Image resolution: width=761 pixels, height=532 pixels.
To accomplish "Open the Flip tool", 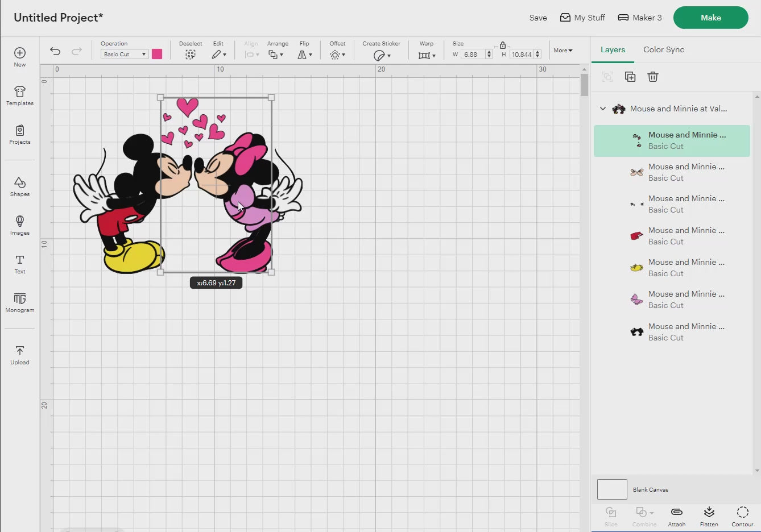I will 305,55.
